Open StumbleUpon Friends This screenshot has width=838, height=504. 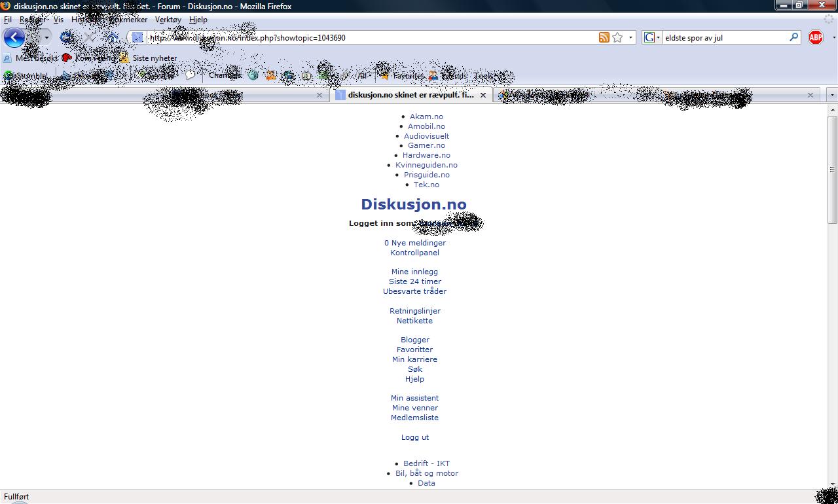(448, 76)
